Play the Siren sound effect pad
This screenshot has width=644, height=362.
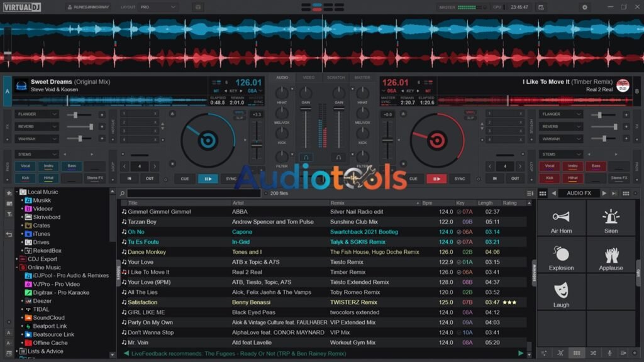611,220
